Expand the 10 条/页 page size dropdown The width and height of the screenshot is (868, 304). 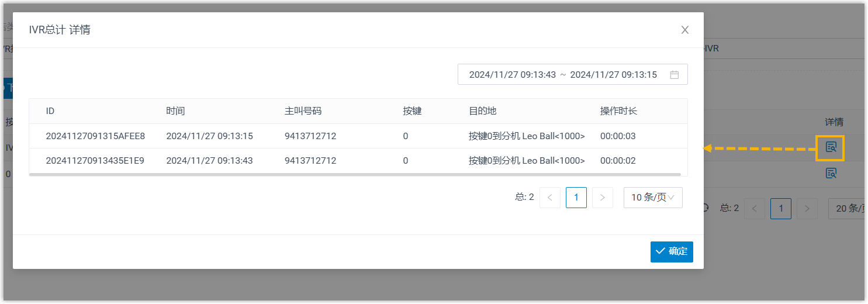[x=652, y=198]
